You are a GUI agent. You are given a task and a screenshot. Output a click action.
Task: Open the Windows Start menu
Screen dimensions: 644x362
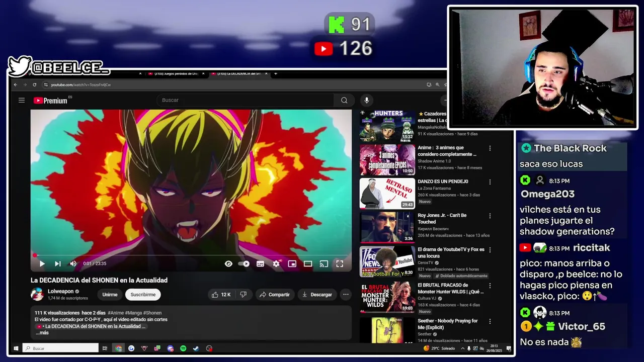click(16, 348)
